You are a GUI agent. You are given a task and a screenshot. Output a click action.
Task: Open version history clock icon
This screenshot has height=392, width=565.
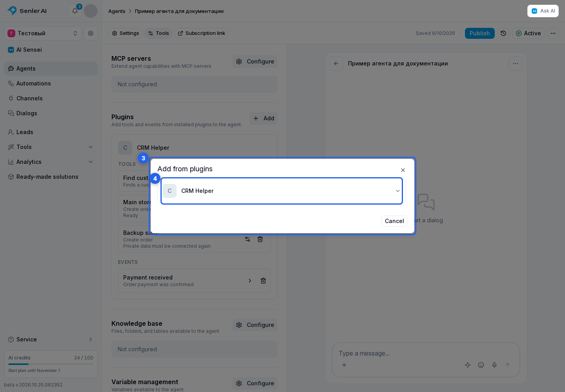[503, 33]
